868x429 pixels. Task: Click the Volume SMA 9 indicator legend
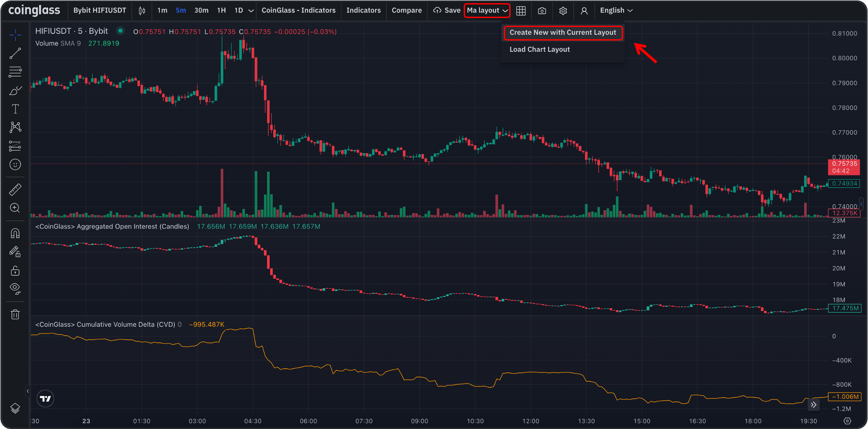58,43
